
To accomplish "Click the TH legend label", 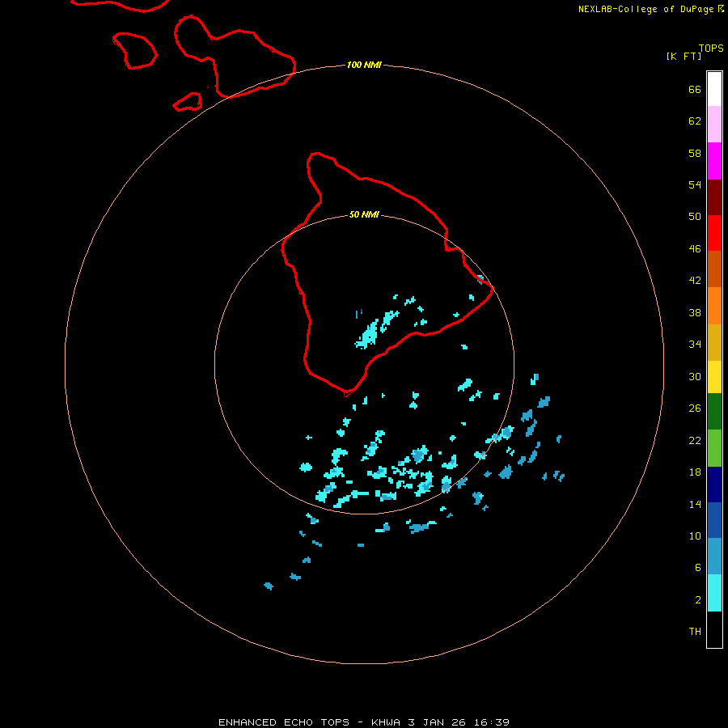I will [695, 632].
